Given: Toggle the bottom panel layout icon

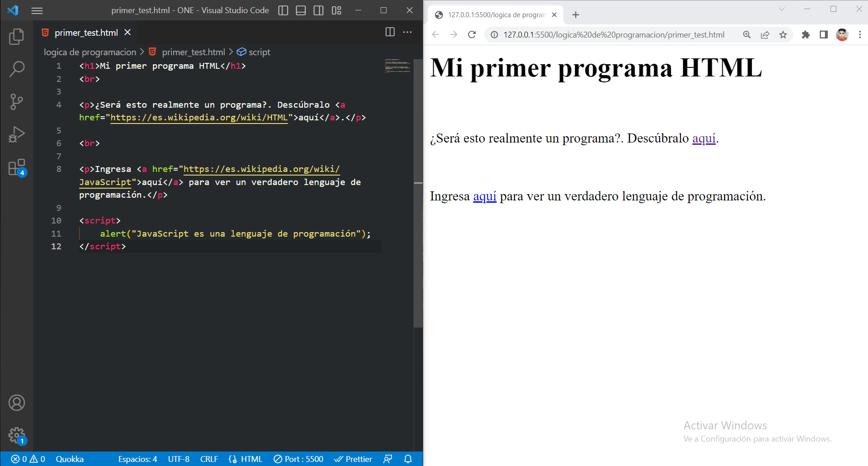Looking at the screenshot, I should click(x=301, y=10).
